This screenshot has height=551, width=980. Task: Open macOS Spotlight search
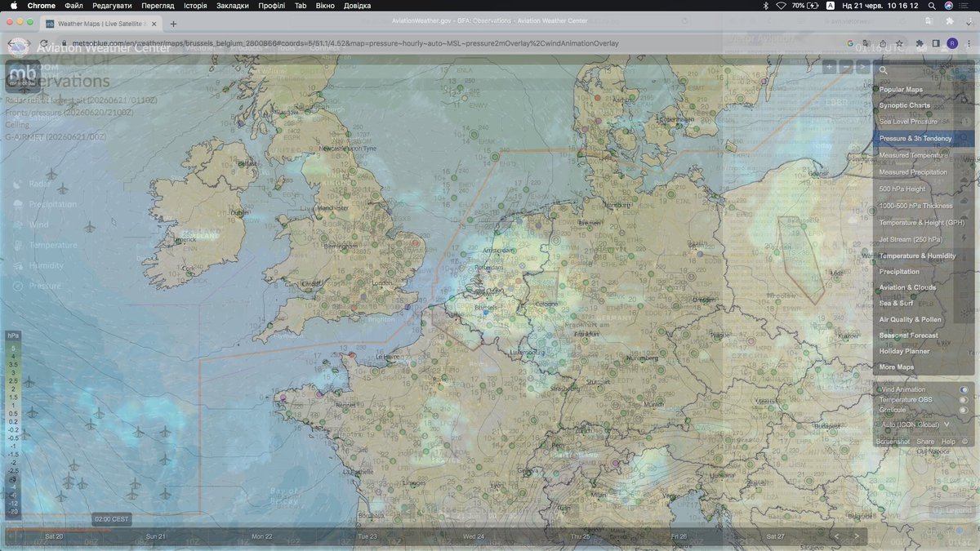[x=932, y=5]
